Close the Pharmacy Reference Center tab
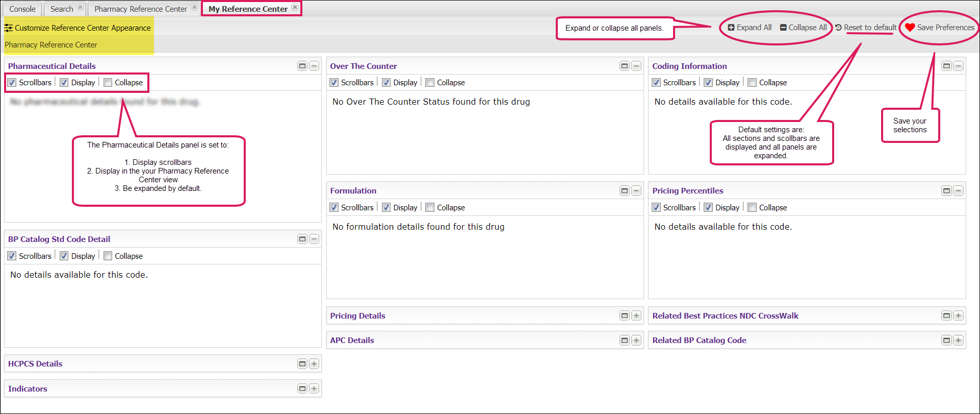Image resolution: width=980 pixels, height=414 pixels. tap(194, 8)
